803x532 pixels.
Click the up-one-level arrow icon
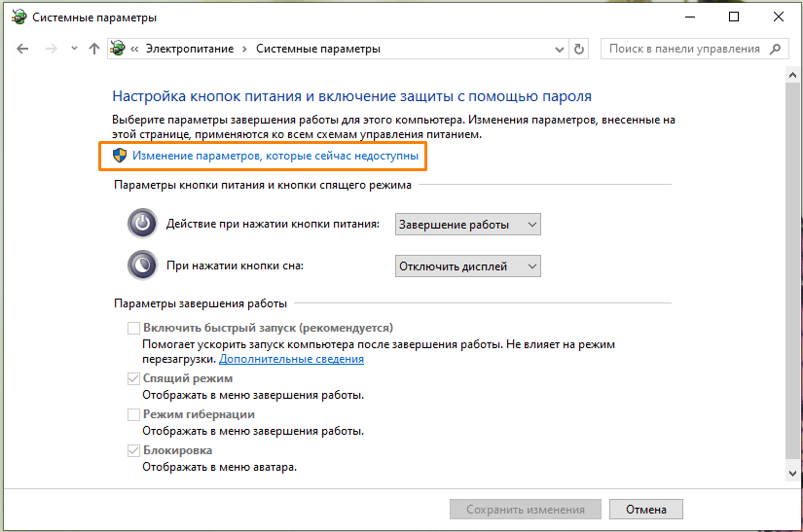click(94, 49)
